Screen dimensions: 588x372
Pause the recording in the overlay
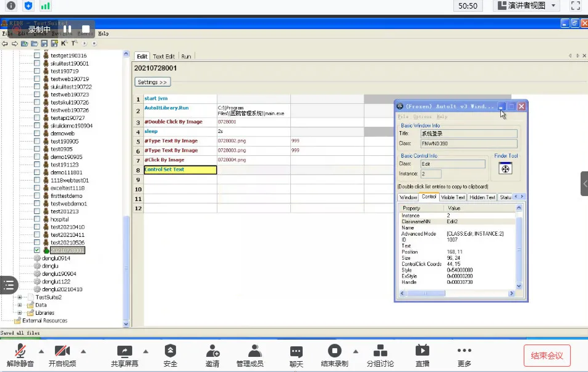(x=67, y=29)
